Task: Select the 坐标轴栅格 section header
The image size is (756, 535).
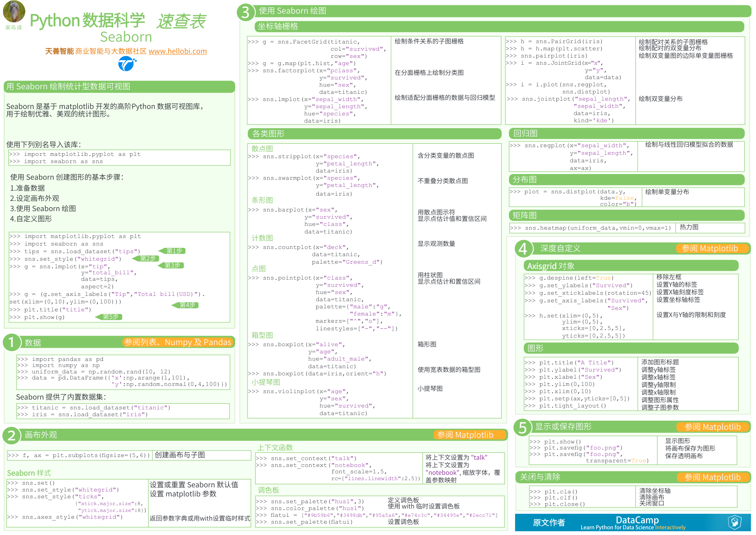Action: [x=278, y=26]
